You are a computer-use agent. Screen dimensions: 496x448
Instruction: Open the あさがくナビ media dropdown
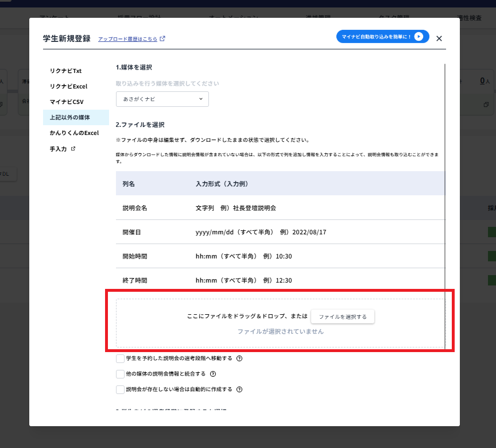click(162, 99)
